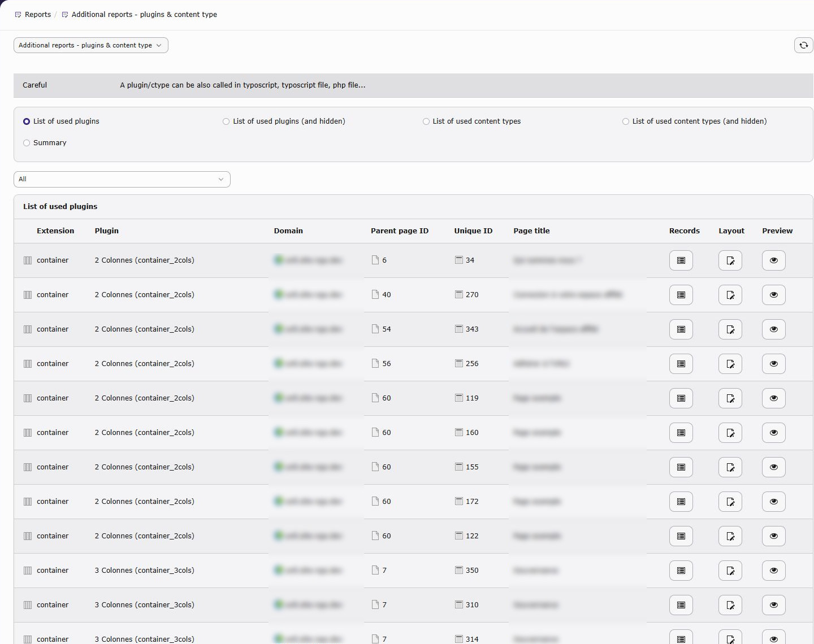Click 3 Colonnes (container_3cols) for ID 350

(x=145, y=571)
